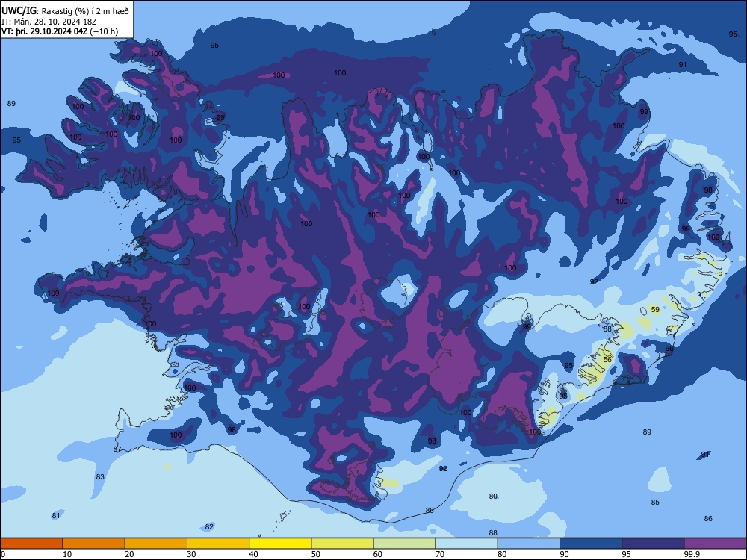This screenshot has width=747, height=560.
Task: Click the '82' value south of the coast
Action: coord(209,526)
